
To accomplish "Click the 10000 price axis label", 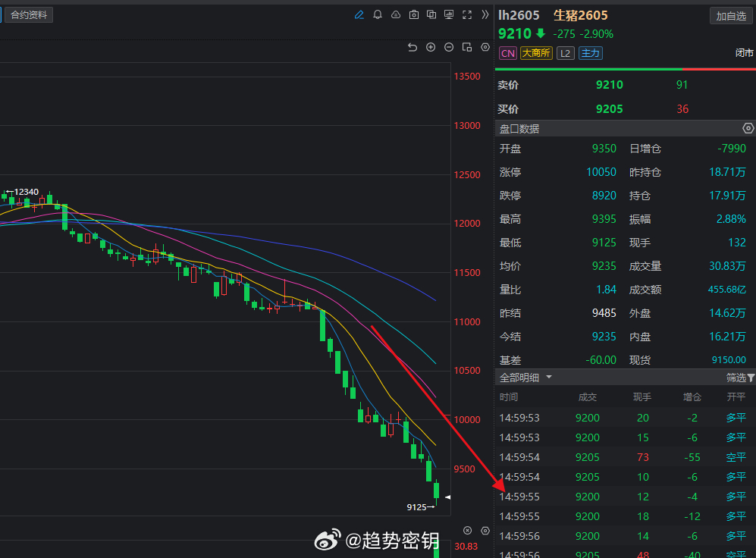I will (466, 420).
